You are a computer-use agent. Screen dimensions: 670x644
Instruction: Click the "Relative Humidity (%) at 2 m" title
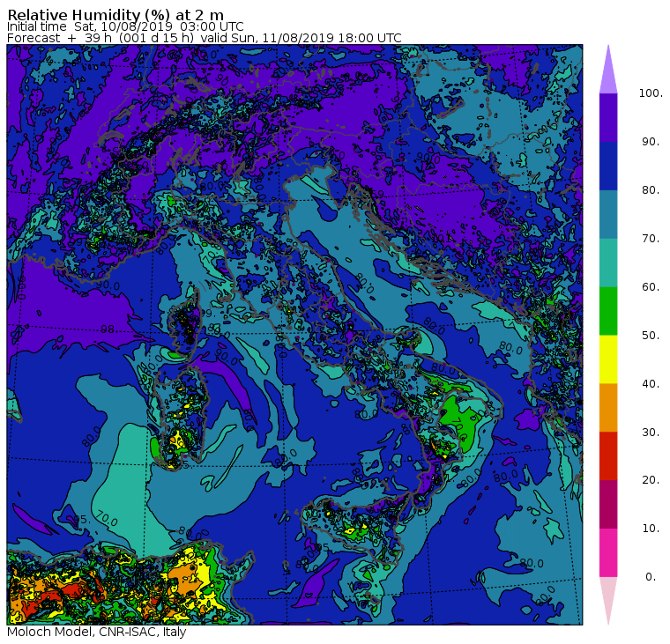115,15
